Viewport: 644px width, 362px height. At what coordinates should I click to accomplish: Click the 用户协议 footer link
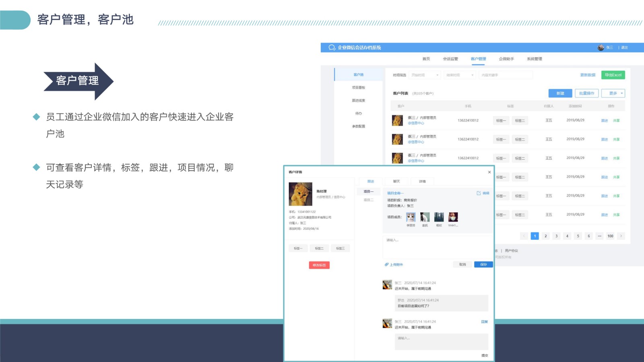pos(512,251)
